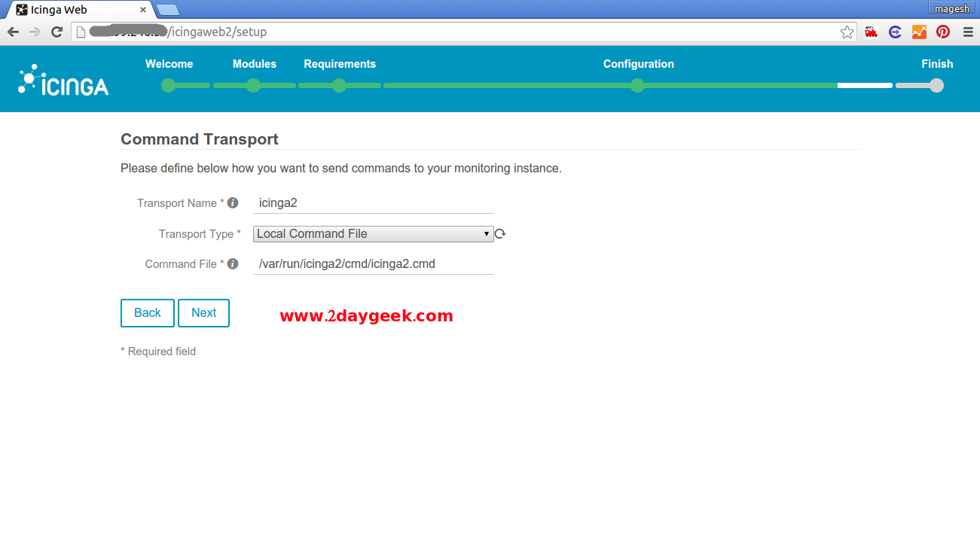
Task: Focus the Transport Name input field
Action: (374, 203)
